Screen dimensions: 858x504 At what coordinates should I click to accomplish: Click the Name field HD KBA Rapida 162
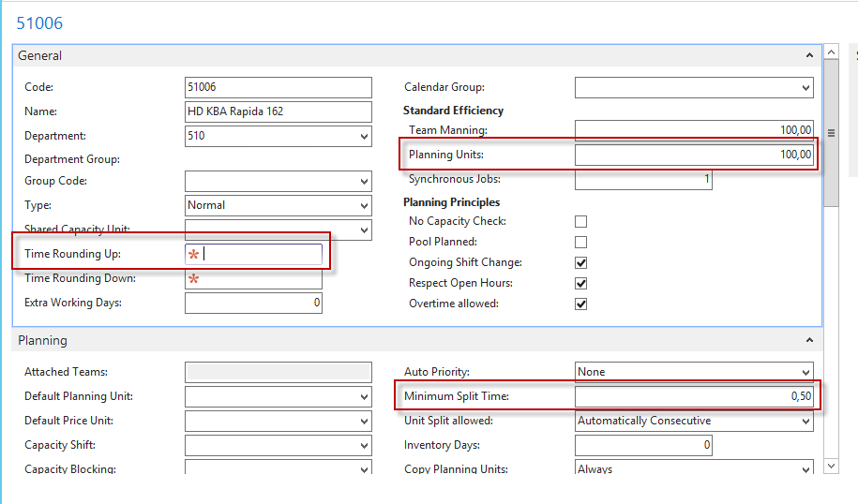[x=278, y=111]
